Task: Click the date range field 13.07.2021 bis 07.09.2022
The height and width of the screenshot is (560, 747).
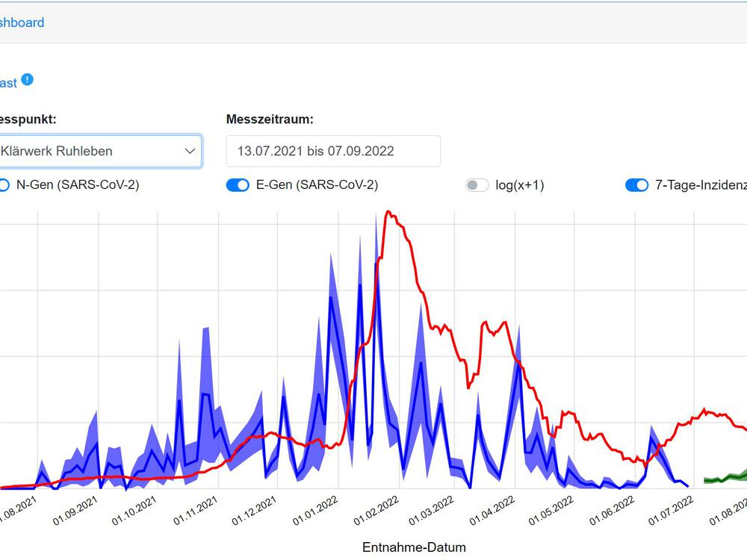Action: coord(333,151)
